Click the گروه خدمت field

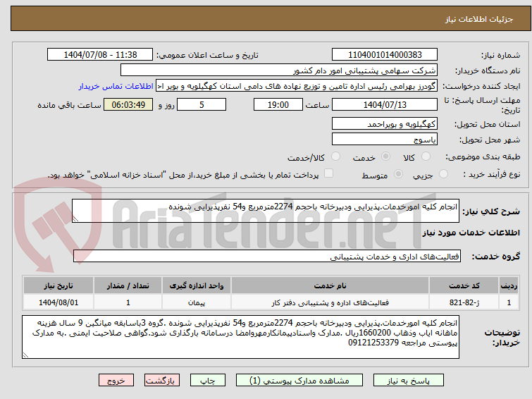(x=267, y=257)
